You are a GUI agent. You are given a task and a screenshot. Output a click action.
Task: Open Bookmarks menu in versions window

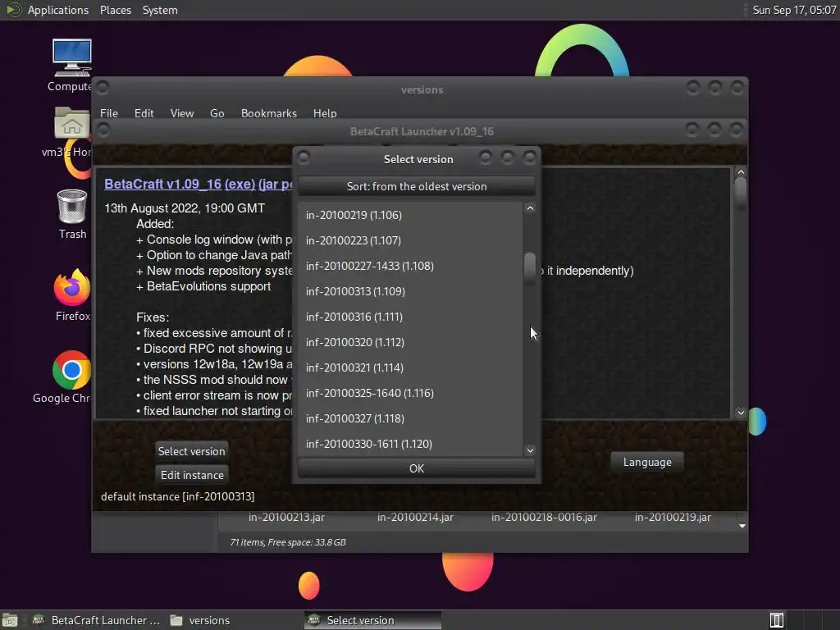pyautogui.click(x=268, y=113)
